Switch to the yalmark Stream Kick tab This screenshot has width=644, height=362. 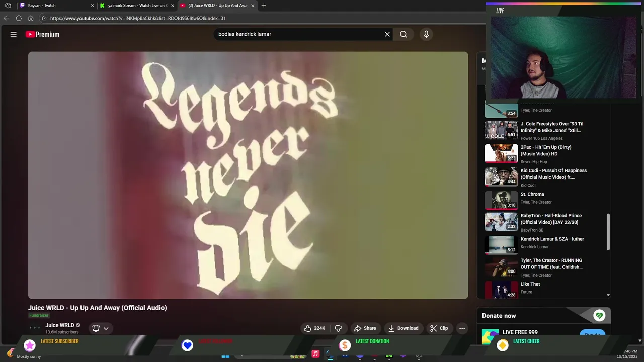click(x=137, y=6)
